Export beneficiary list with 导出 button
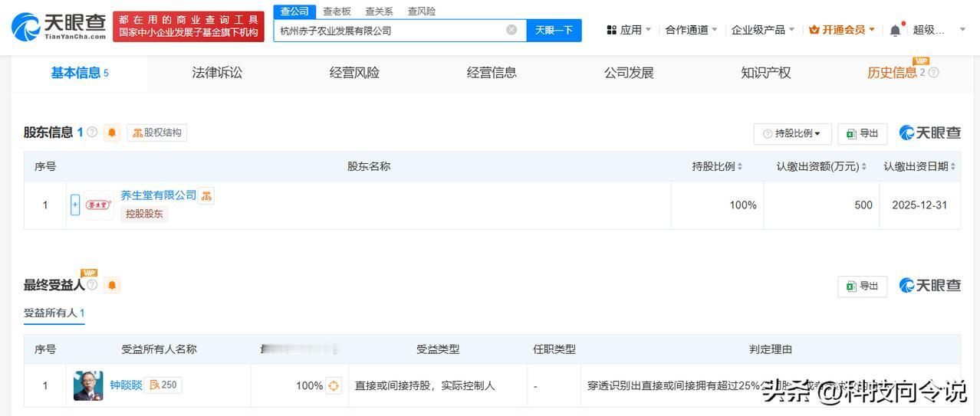The image size is (980, 416). (x=862, y=286)
